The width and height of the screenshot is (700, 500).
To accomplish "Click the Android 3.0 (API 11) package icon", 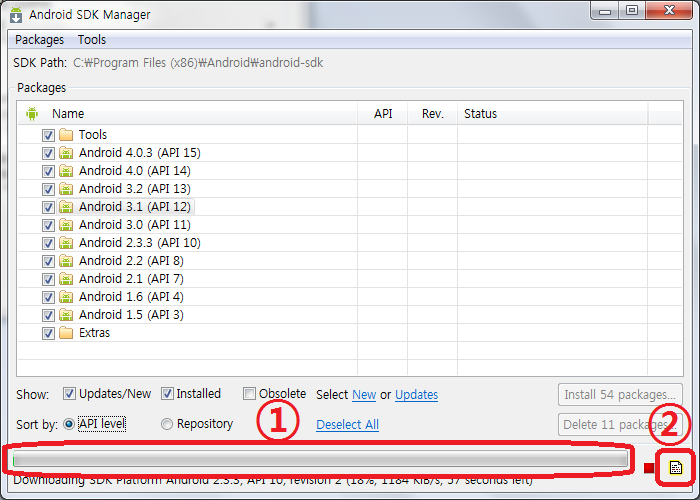I will pyautogui.click(x=66, y=225).
